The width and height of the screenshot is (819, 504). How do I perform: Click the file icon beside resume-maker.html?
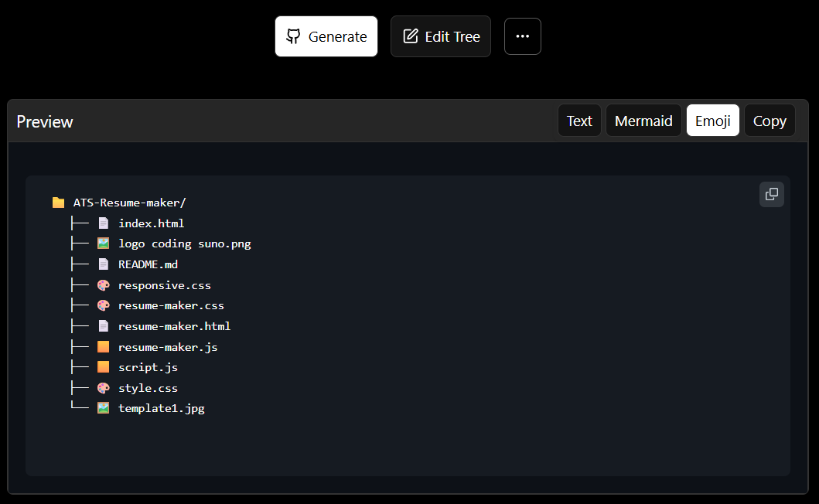(x=104, y=326)
